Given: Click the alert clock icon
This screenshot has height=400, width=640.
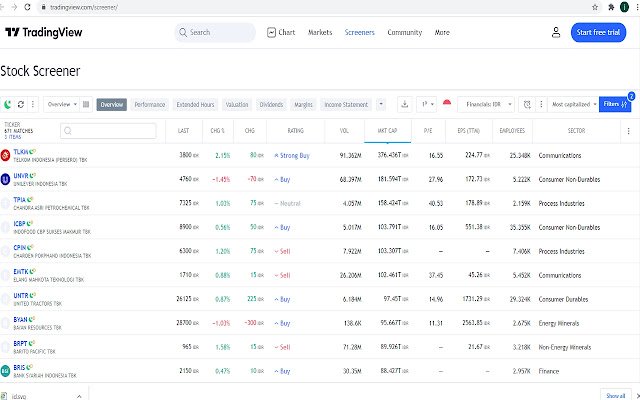Looking at the screenshot, I should [527, 104].
